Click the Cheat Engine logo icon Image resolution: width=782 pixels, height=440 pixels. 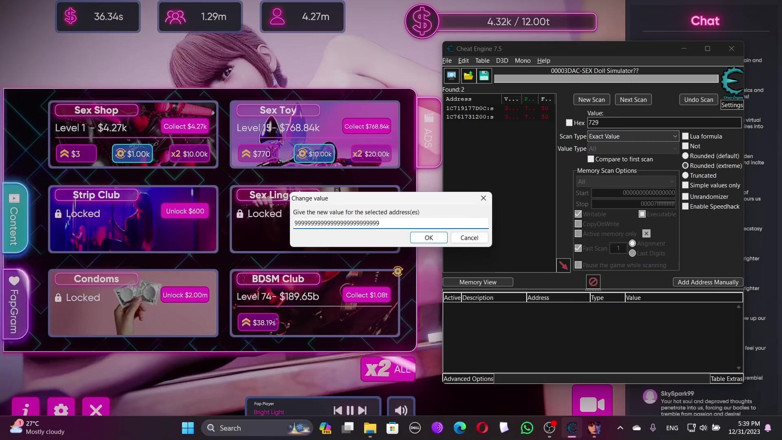(x=732, y=81)
